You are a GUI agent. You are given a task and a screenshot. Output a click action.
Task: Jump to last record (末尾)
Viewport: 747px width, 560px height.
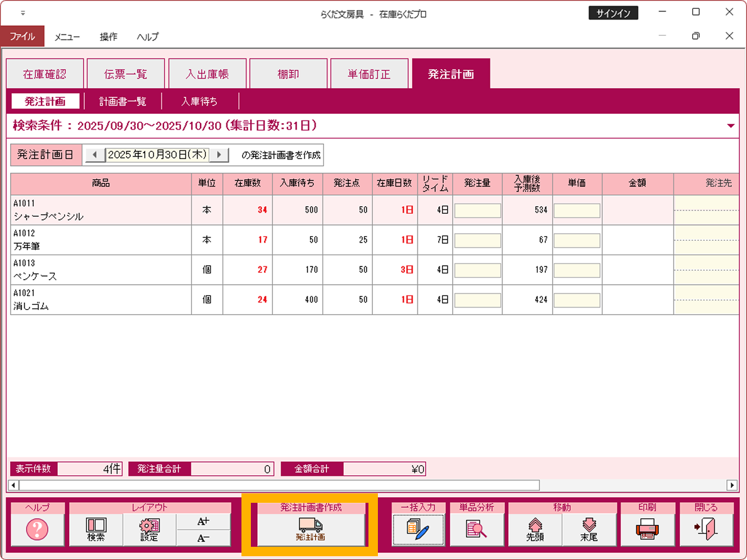pos(589,530)
